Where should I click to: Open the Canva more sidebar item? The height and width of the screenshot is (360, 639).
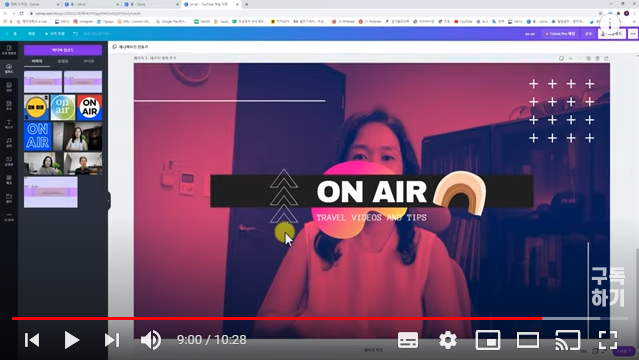(x=9, y=216)
